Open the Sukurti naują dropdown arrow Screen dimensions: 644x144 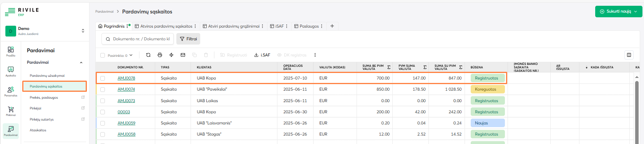point(636,12)
